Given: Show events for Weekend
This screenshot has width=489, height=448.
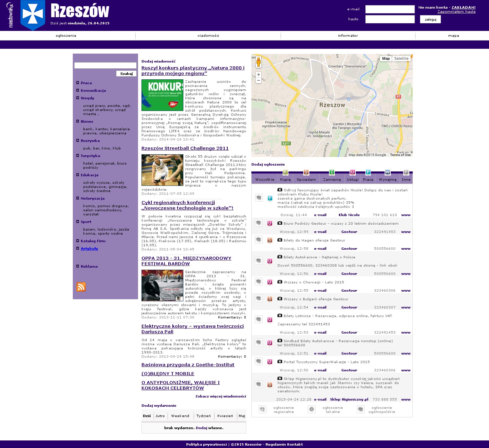Looking at the screenshot, I should [180, 416].
